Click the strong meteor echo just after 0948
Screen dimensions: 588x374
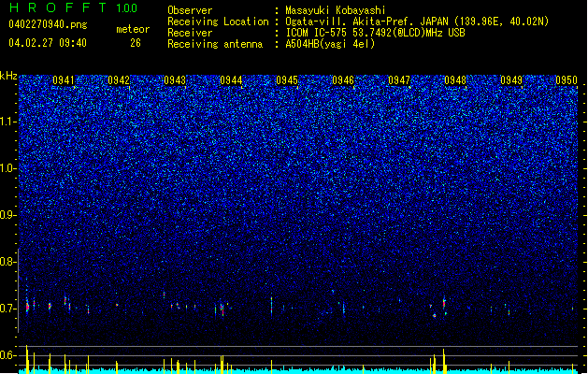tap(444, 302)
